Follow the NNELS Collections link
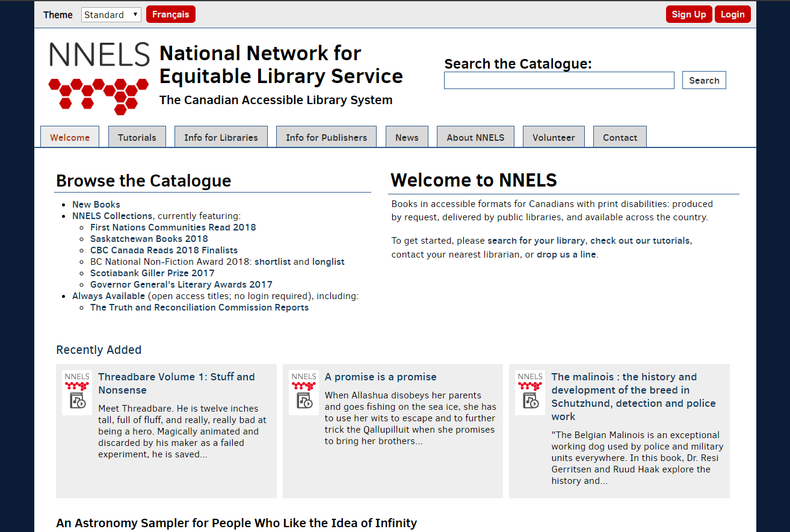 pos(113,216)
